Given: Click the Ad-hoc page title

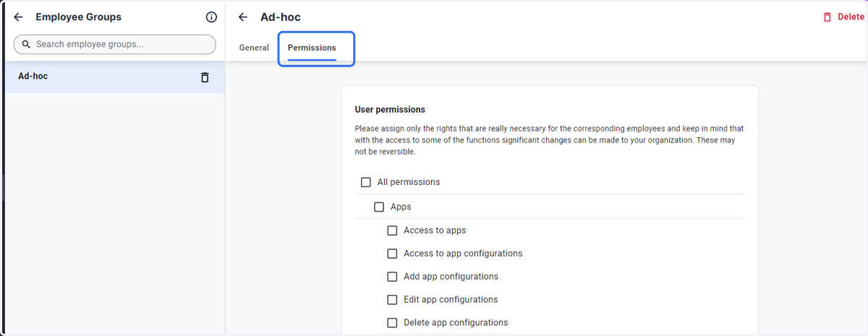Looking at the screenshot, I should click(281, 17).
